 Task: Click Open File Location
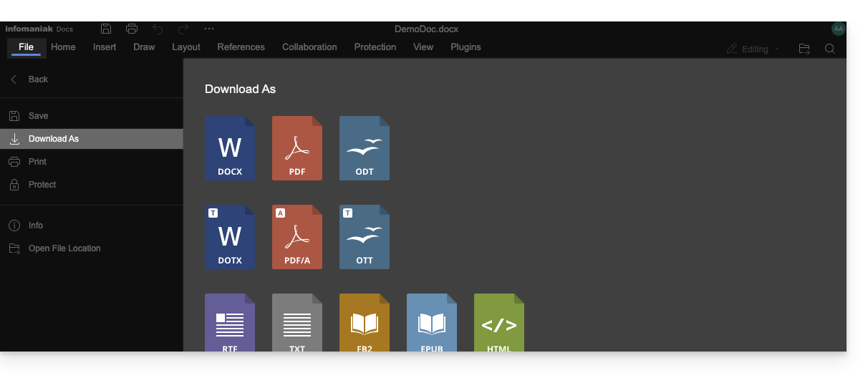64,248
